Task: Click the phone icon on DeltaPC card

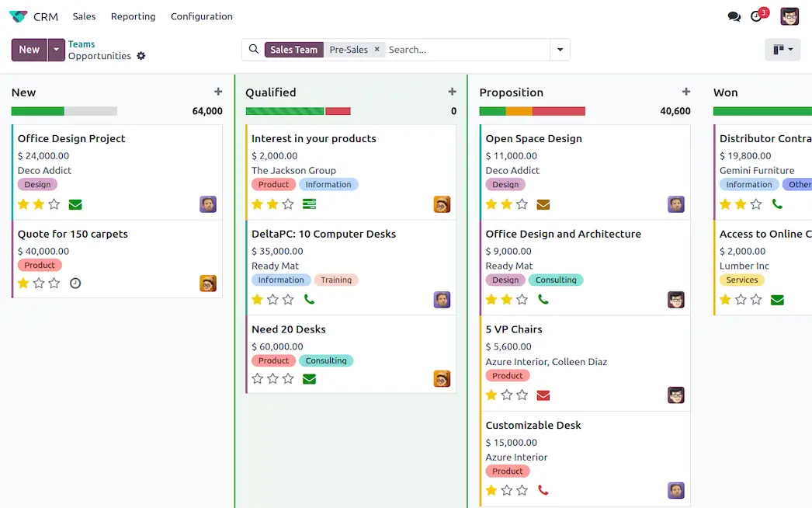Action: tap(309, 299)
